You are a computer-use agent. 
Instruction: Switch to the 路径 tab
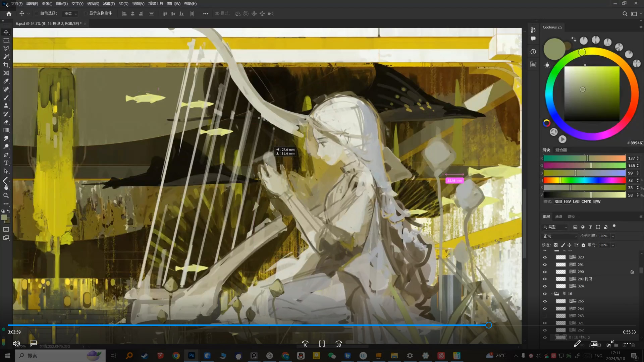click(x=571, y=217)
